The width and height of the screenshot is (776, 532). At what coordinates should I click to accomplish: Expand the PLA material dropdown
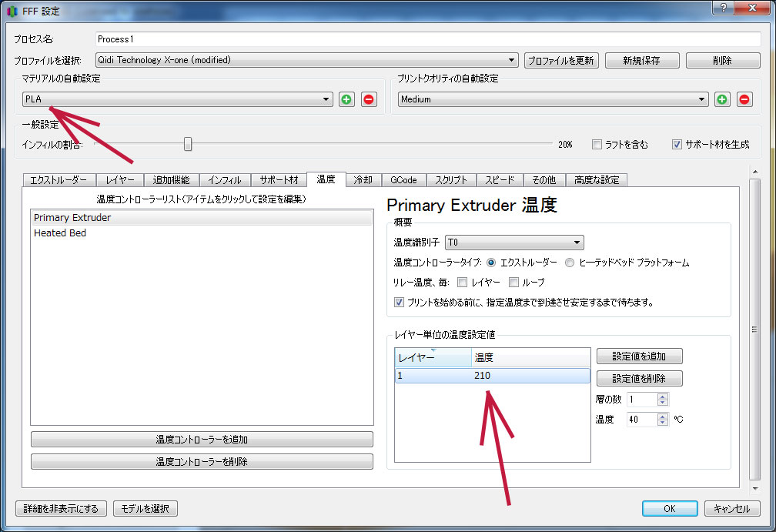(x=177, y=99)
